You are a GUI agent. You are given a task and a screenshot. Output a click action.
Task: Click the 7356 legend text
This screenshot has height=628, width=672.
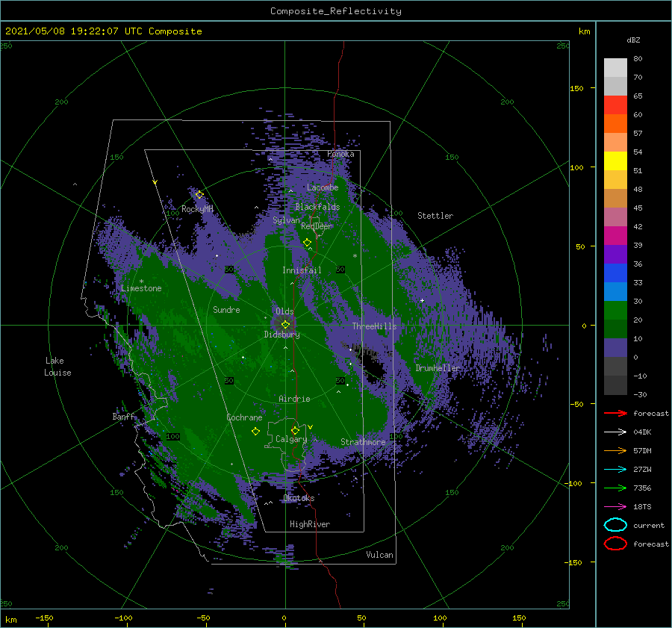[642, 488]
